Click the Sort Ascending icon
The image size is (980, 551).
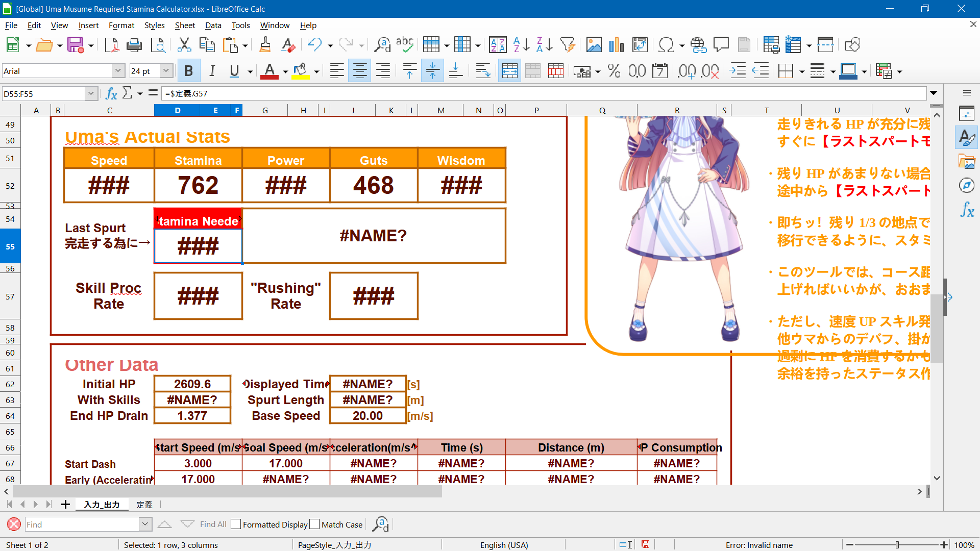point(521,45)
